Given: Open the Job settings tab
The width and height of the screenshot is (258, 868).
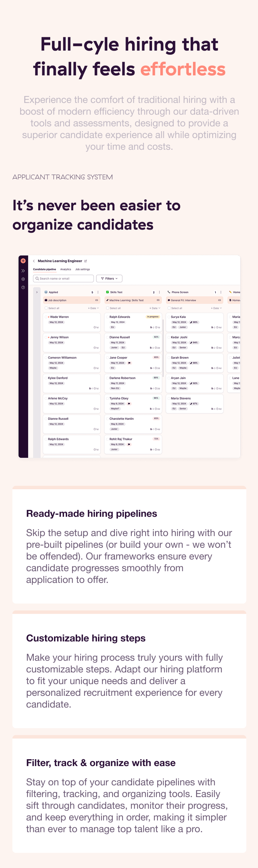Looking at the screenshot, I should [83, 269].
